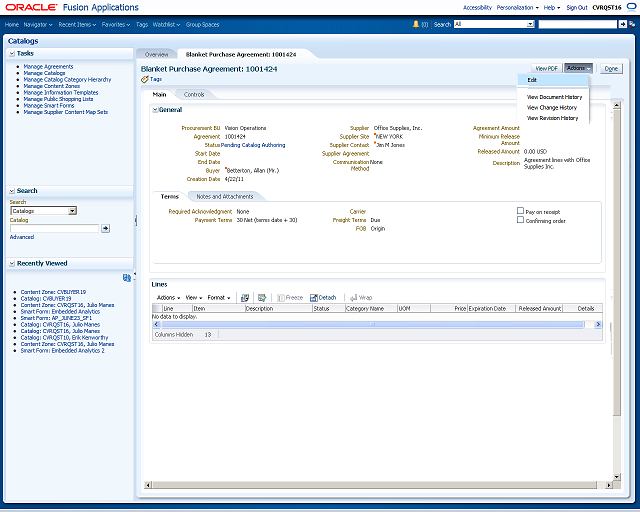The width and height of the screenshot is (640, 512).
Task: Open the Lines View menu
Action: coord(194,298)
